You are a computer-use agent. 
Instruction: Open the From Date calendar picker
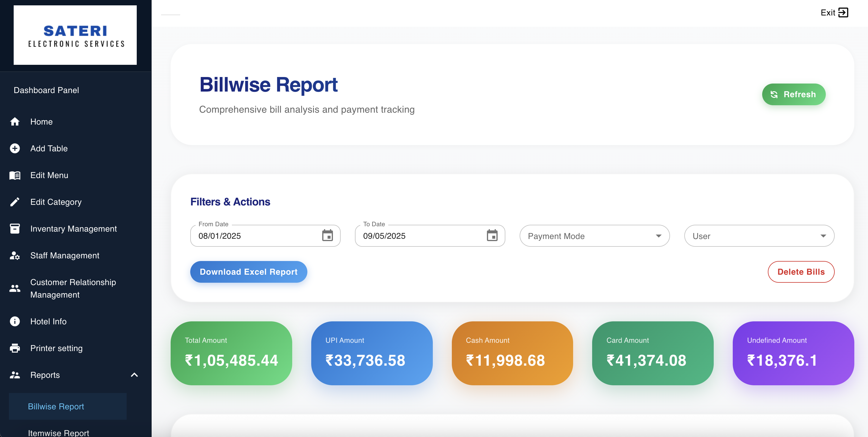click(x=328, y=236)
